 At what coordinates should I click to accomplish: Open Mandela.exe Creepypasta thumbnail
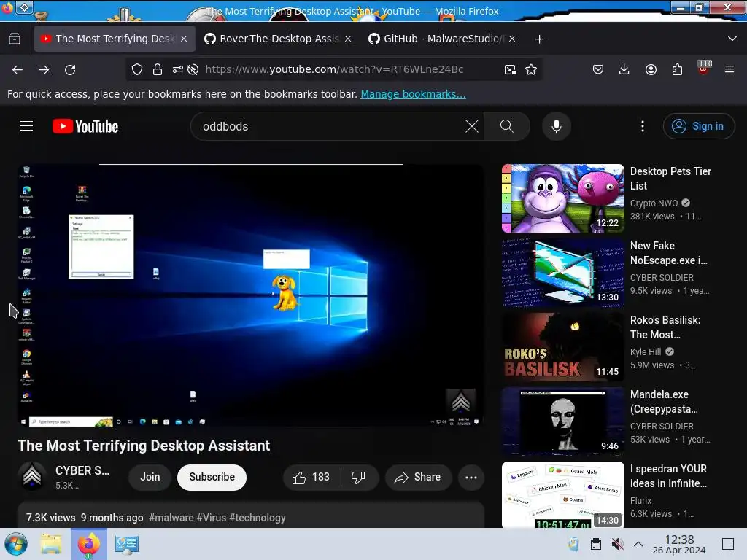tap(562, 421)
